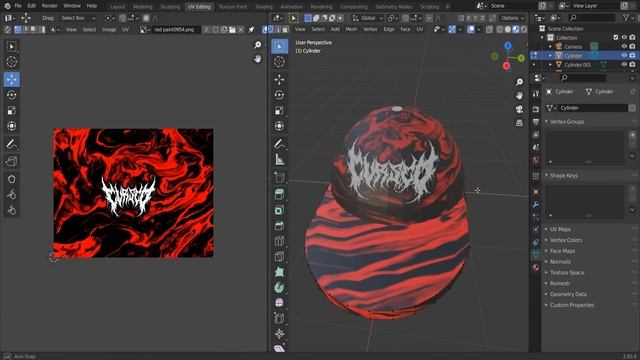
Task: Hide the Camera object in outliner
Action: [624, 47]
